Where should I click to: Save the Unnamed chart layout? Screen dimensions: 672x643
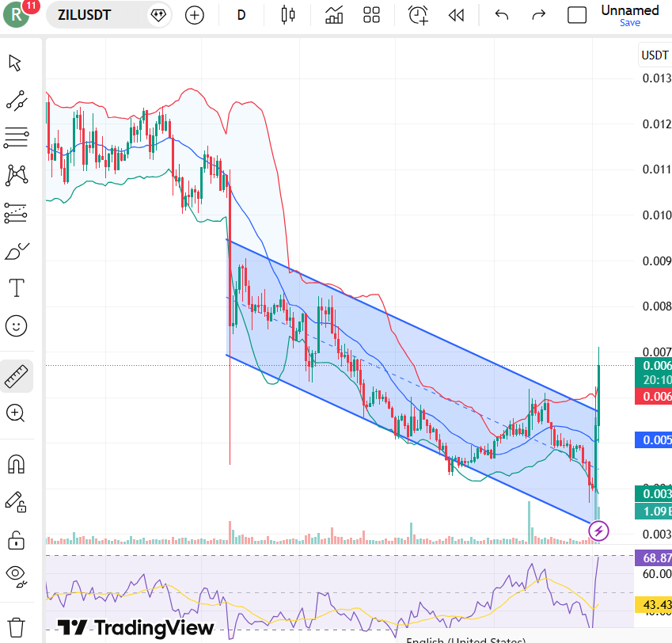629,22
